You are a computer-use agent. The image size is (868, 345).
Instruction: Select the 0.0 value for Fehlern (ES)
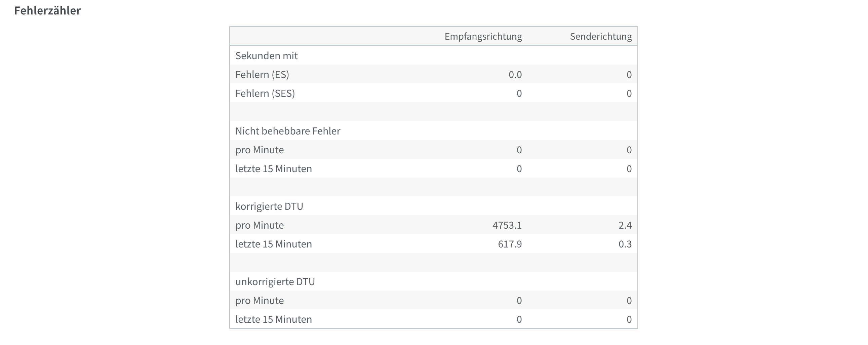[x=515, y=74]
